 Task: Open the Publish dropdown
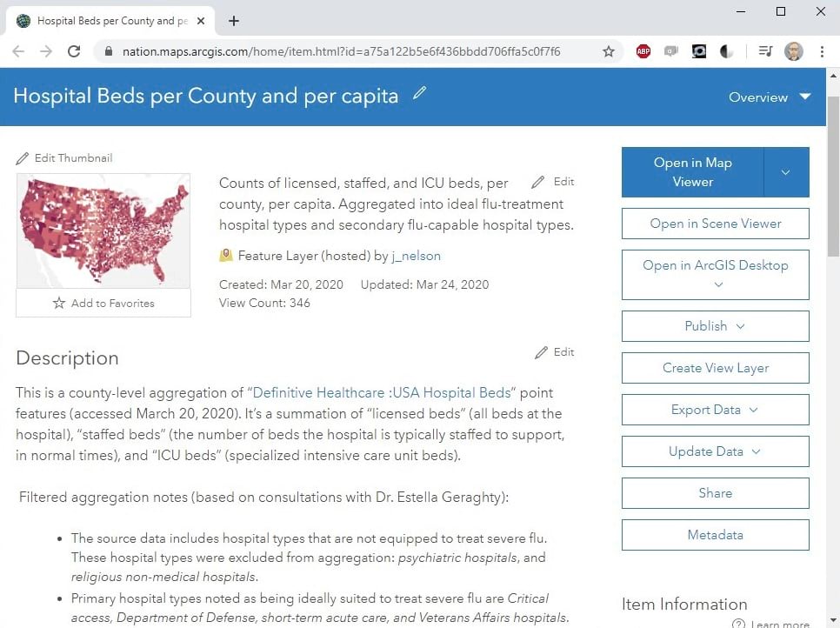pos(715,326)
